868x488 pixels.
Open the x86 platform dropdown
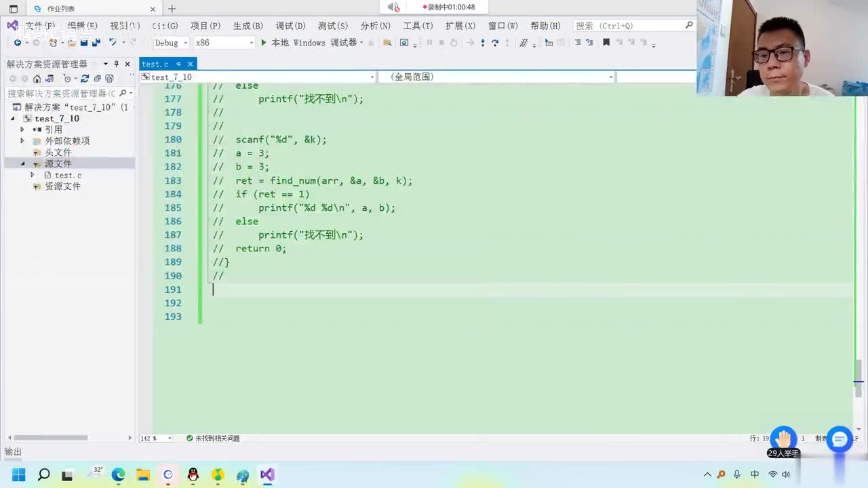[x=224, y=43]
